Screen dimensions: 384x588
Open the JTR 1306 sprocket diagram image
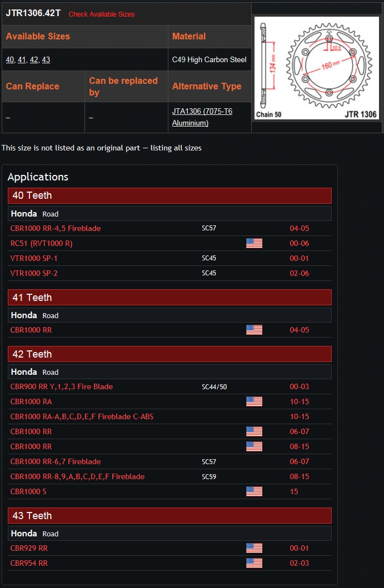(x=316, y=68)
